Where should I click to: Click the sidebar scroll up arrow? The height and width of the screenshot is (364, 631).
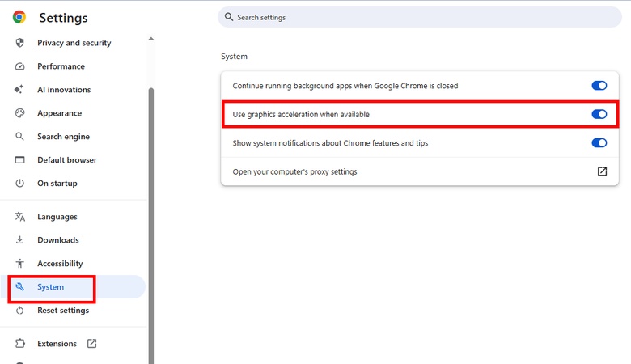[x=151, y=39]
